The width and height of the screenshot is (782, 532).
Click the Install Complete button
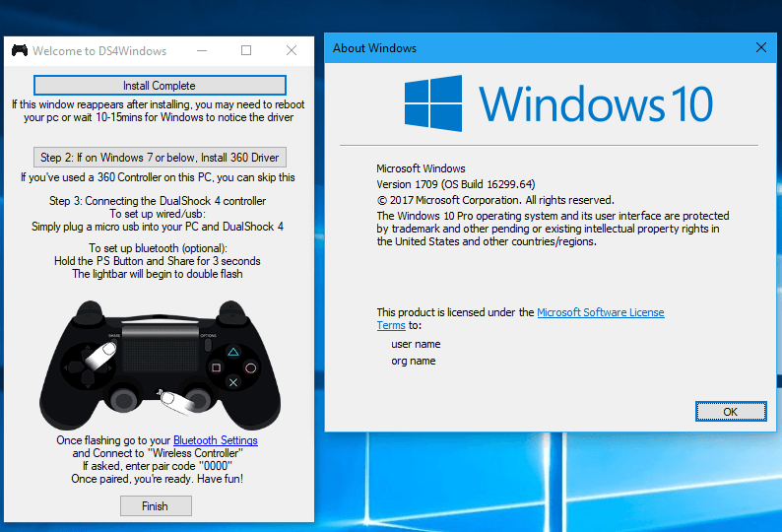[160, 86]
